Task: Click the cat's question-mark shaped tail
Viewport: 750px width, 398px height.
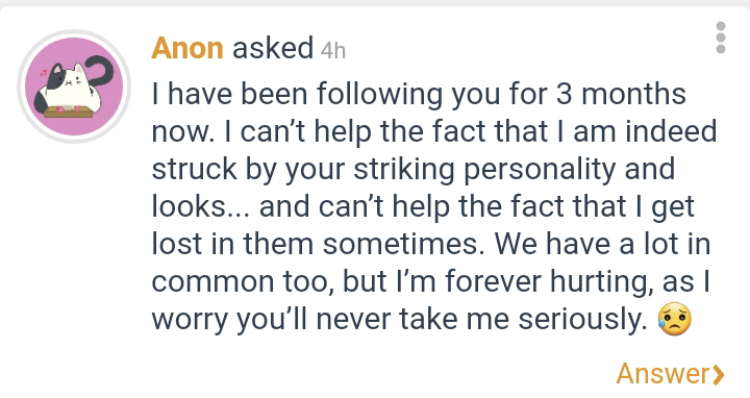Action: coord(99,73)
